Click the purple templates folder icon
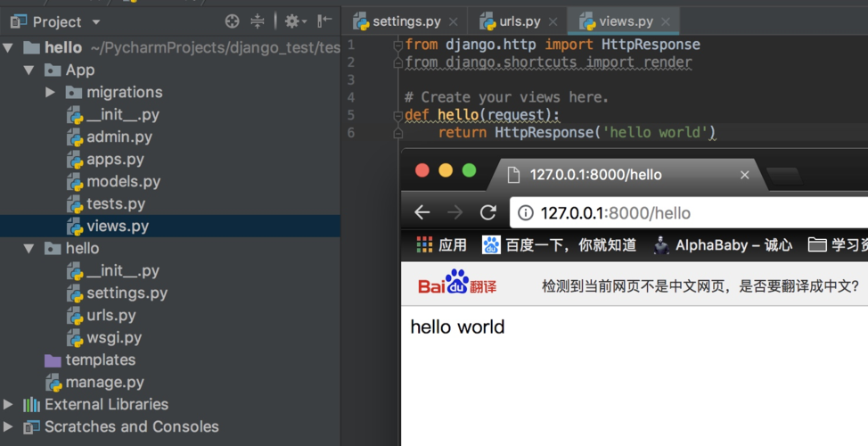 click(x=53, y=360)
